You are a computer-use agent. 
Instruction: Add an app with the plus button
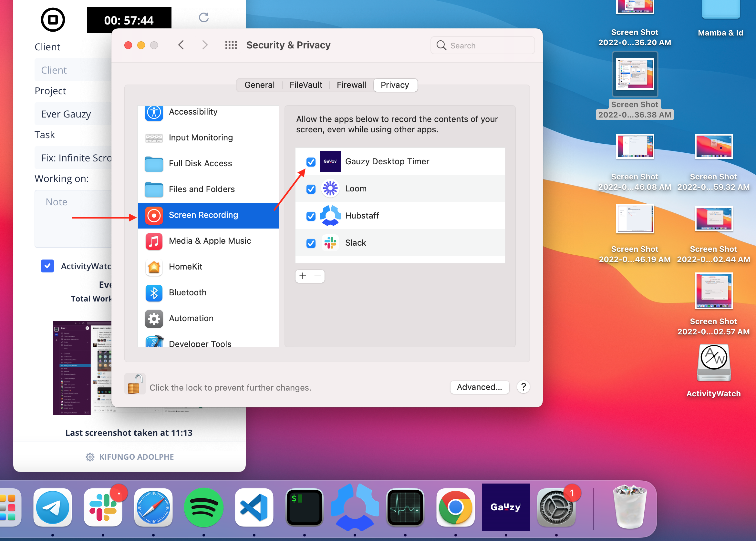tap(303, 276)
